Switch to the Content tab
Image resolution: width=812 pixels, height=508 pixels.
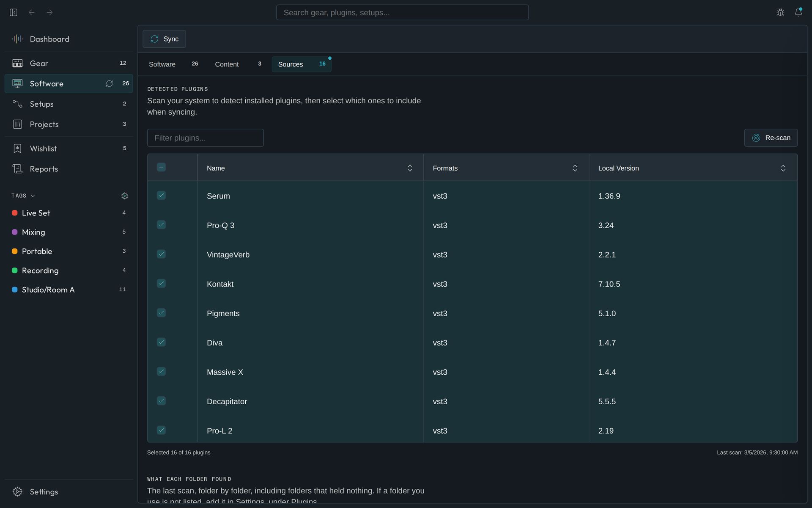pos(238,64)
